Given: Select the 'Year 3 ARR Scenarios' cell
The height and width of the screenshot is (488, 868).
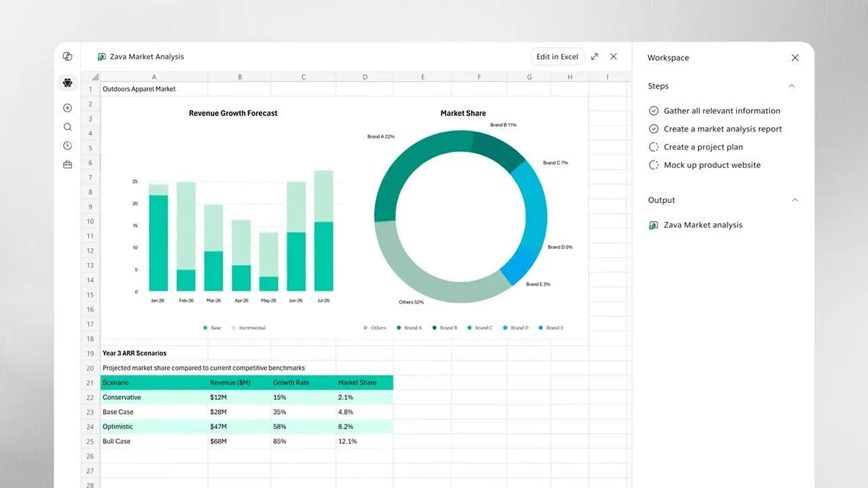Looking at the screenshot, I should (154, 353).
